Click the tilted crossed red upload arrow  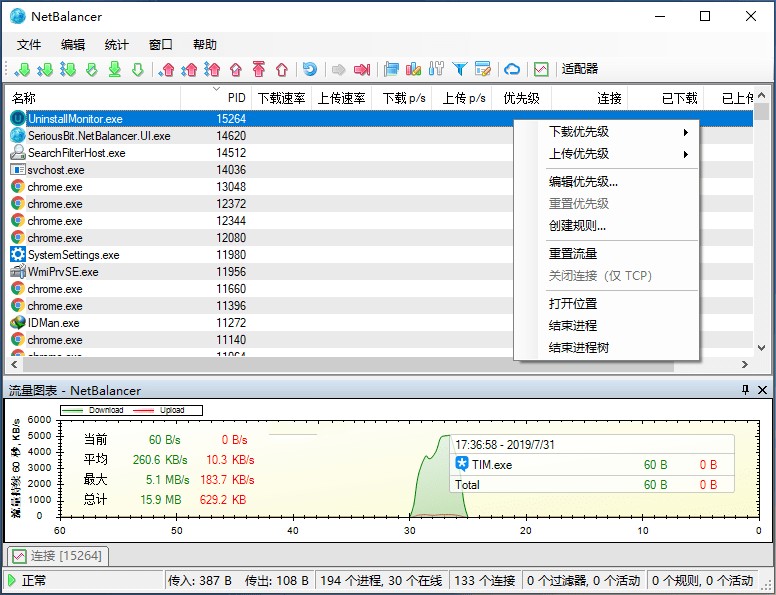pos(236,69)
